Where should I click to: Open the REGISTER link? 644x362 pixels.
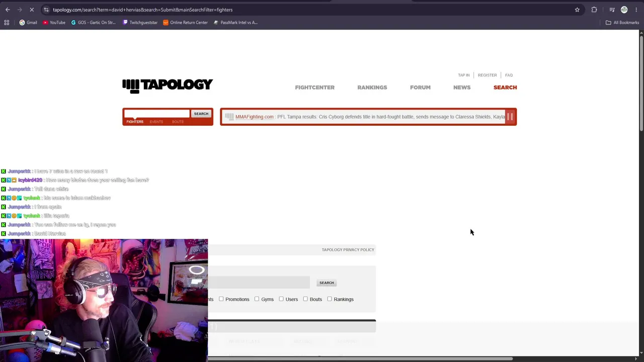pos(488,75)
